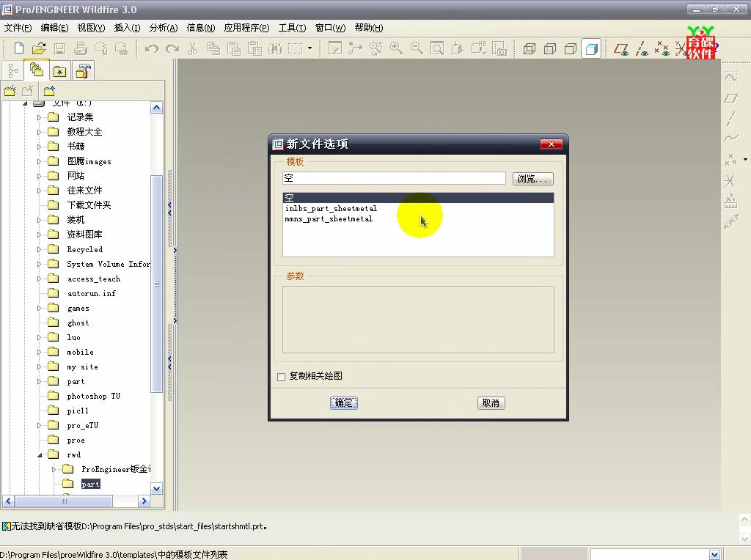Click the Copy icon in the toolbar
The image size is (751, 560).
213,48
